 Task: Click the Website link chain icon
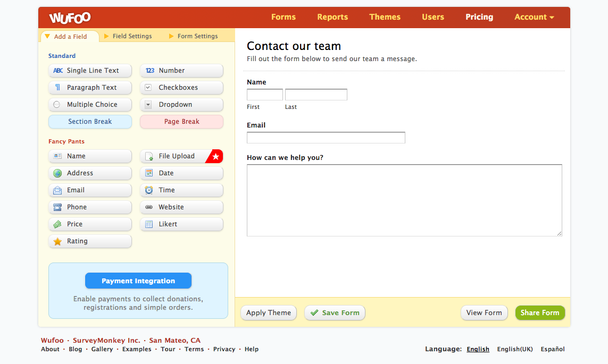(x=149, y=207)
